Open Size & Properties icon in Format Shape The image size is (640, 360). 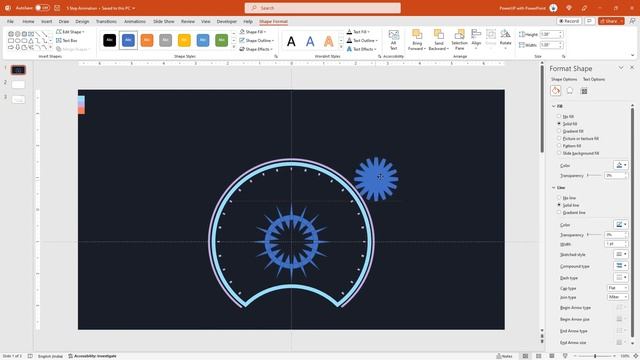tap(584, 91)
